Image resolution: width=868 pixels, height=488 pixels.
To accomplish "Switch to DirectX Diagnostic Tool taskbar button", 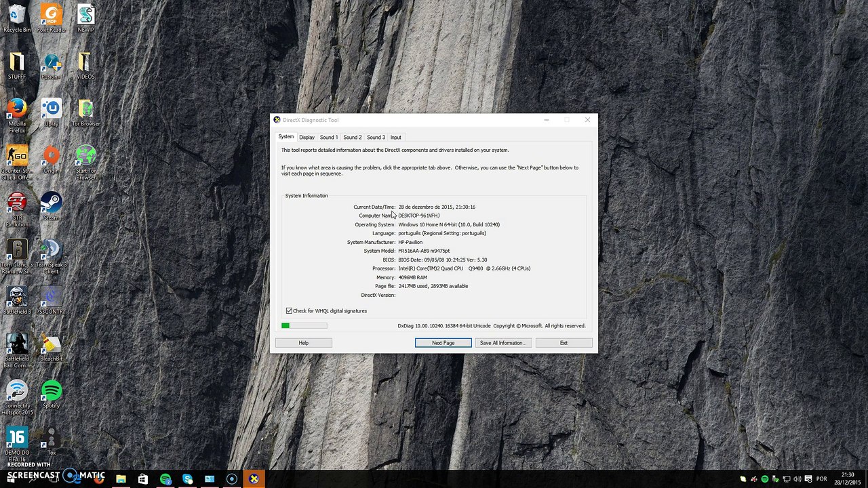I will 254,479.
